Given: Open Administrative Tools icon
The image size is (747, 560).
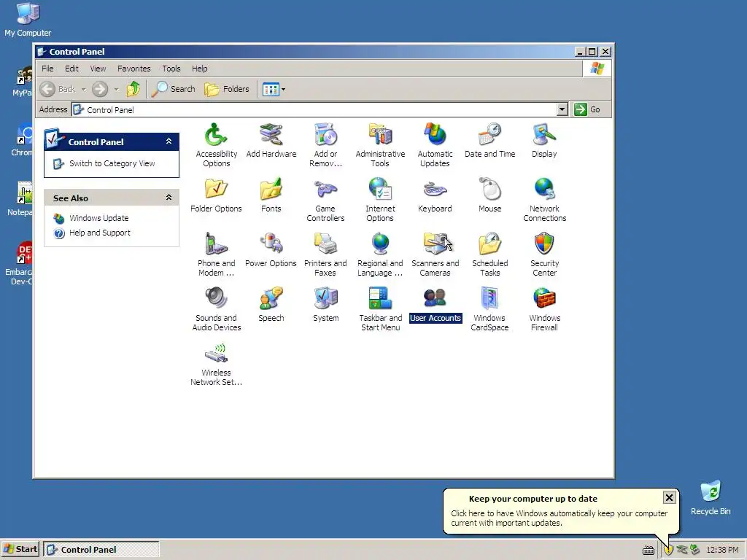Looking at the screenshot, I should [380, 145].
